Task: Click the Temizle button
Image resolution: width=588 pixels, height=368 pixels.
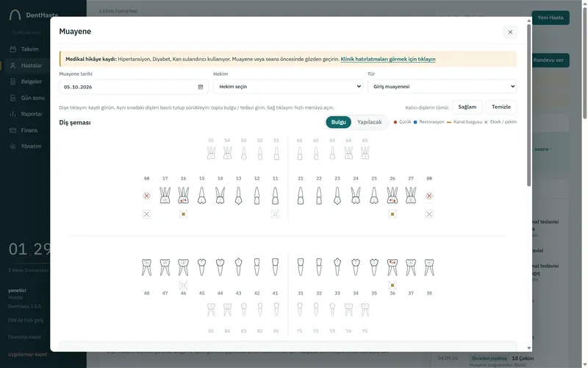Action: (501, 107)
